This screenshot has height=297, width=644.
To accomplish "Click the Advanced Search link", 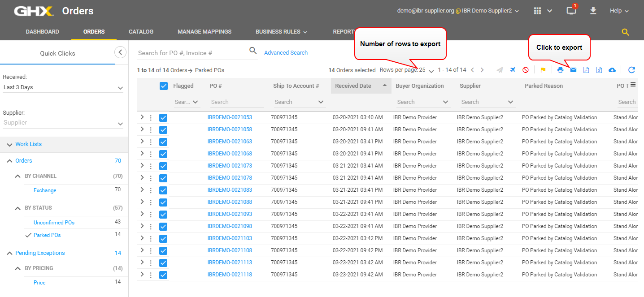I will click(286, 53).
